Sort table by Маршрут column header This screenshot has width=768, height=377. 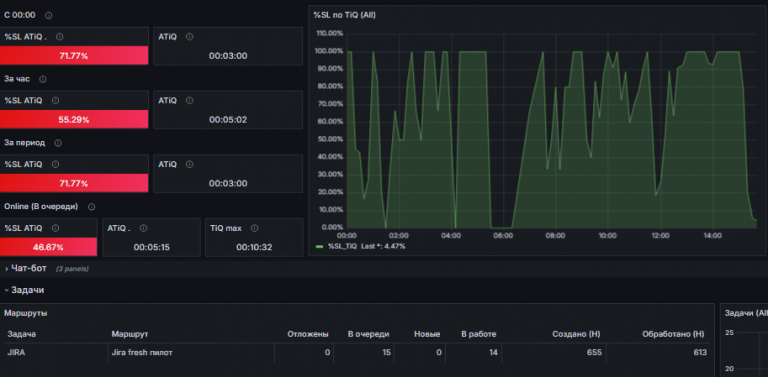tap(130, 334)
